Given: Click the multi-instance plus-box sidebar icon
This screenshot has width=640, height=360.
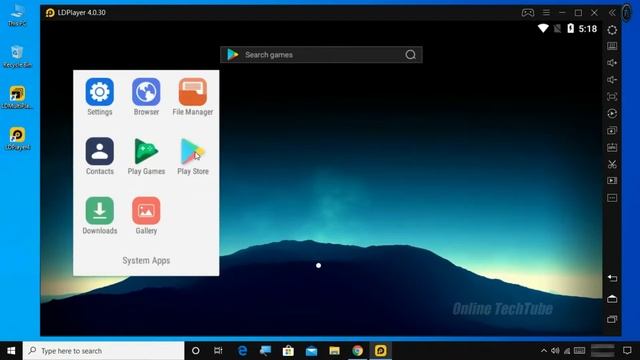Looking at the screenshot, I should tap(612, 131).
